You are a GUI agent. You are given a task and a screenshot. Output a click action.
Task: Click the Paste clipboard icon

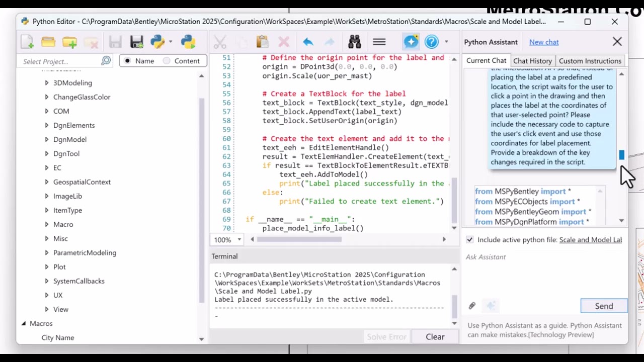pos(262,42)
